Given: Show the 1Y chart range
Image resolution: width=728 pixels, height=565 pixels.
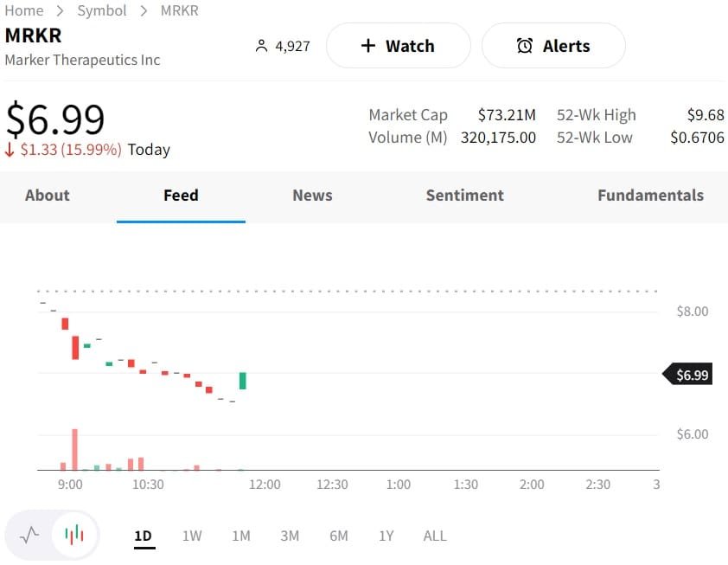Looking at the screenshot, I should click(x=386, y=536).
